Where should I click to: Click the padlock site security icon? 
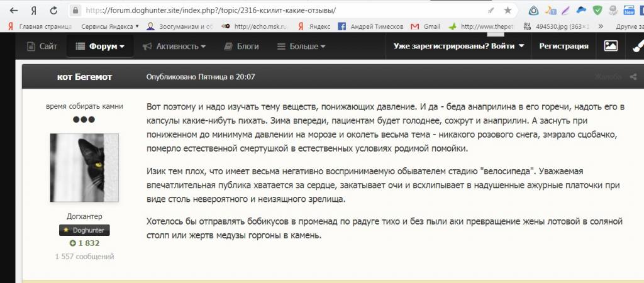(x=75, y=11)
